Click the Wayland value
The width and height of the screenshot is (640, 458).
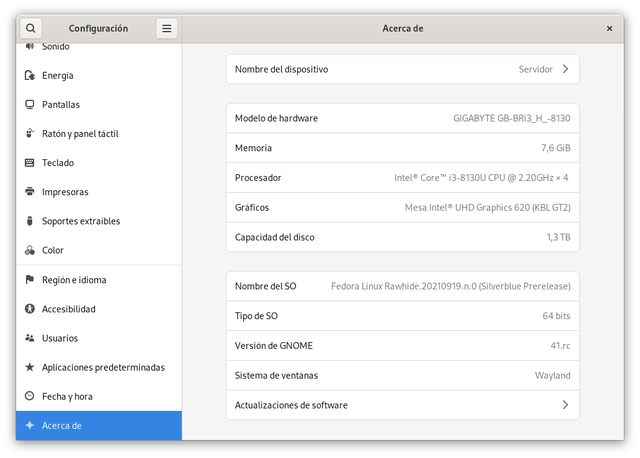click(x=553, y=375)
